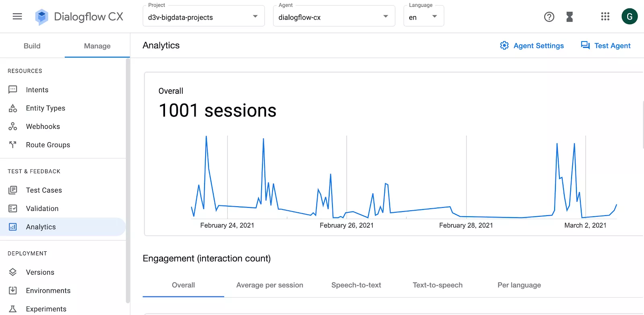Image resolution: width=644 pixels, height=315 pixels.
Task: Open the help question mark icon
Action: (549, 17)
